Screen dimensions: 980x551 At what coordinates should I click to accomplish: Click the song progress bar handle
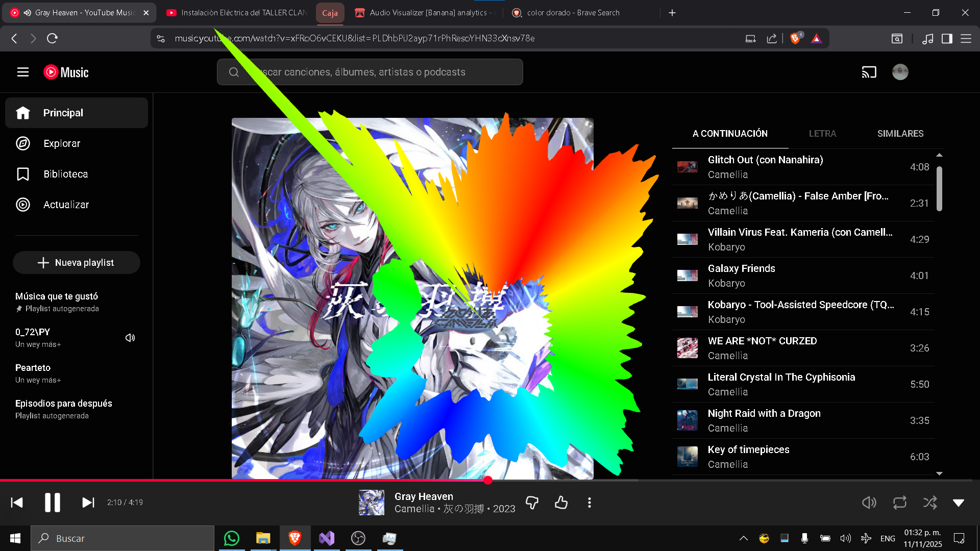tap(488, 480)
